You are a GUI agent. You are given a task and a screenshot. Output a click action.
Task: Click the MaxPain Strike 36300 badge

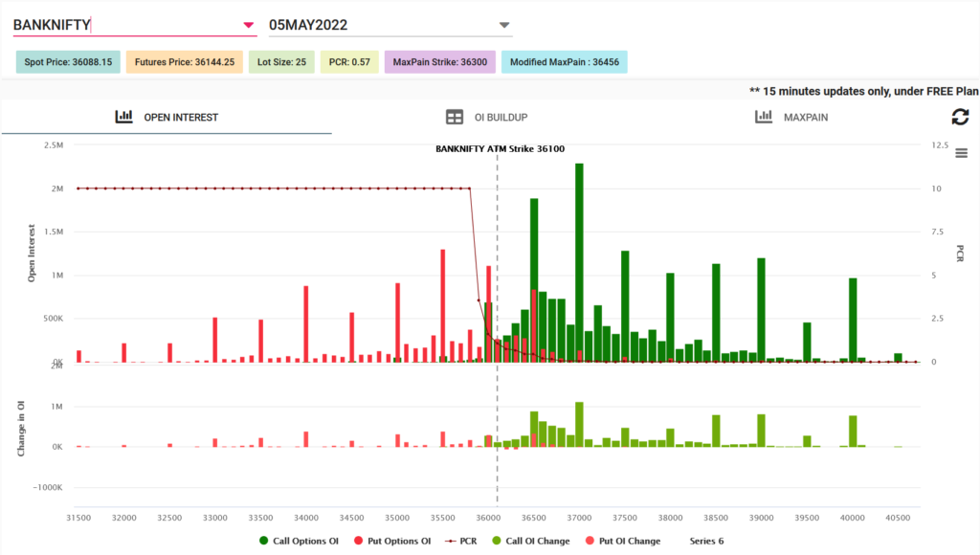440,62
